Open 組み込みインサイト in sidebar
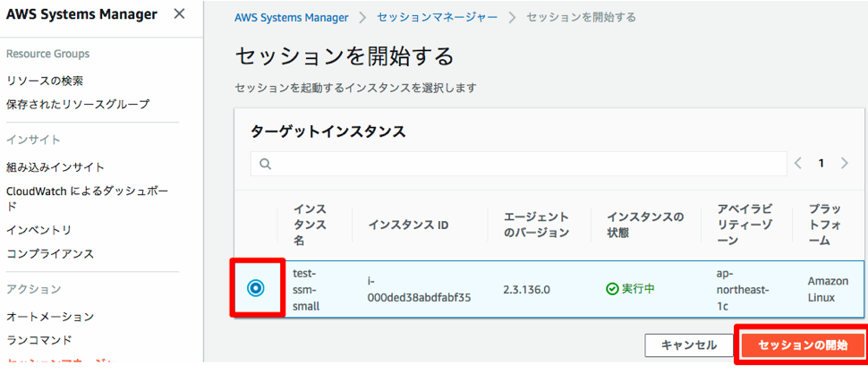Viewport: 868px width, 374px height. 55,167
